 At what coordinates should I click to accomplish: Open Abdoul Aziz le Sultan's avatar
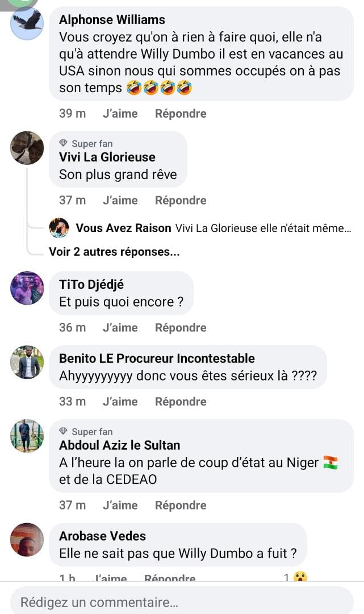27,436
